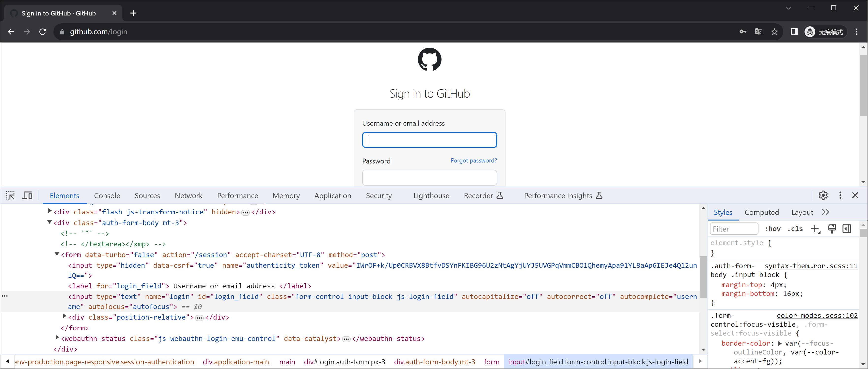The height and width of the screenshot is (369, 868).
Task: Toggle the computed styles sidebar icon
Action: coord(847,229)
